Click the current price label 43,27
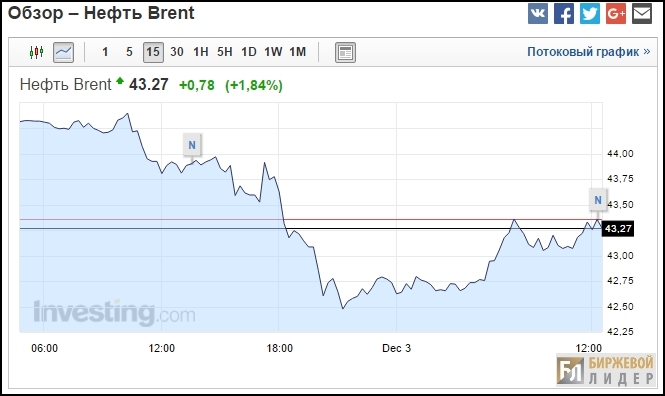The height and width of the screenshot is (396, 665). pyautogui.click(x=618, y=229)
